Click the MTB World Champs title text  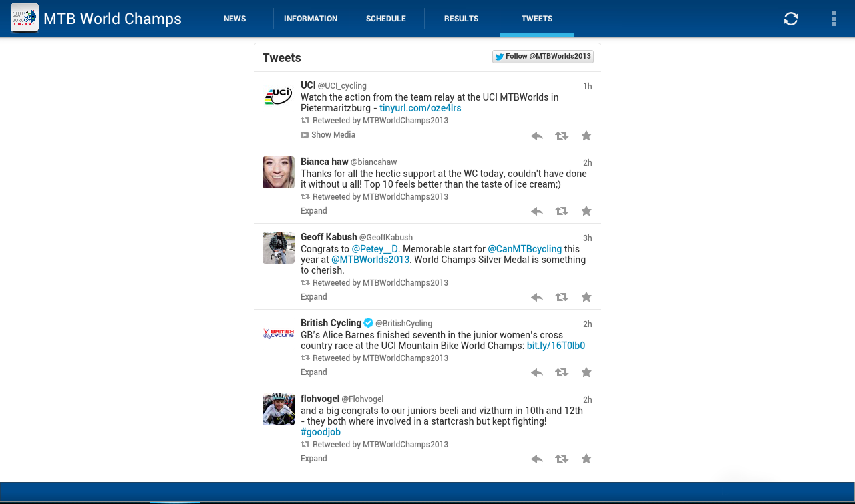pos(112,19)
